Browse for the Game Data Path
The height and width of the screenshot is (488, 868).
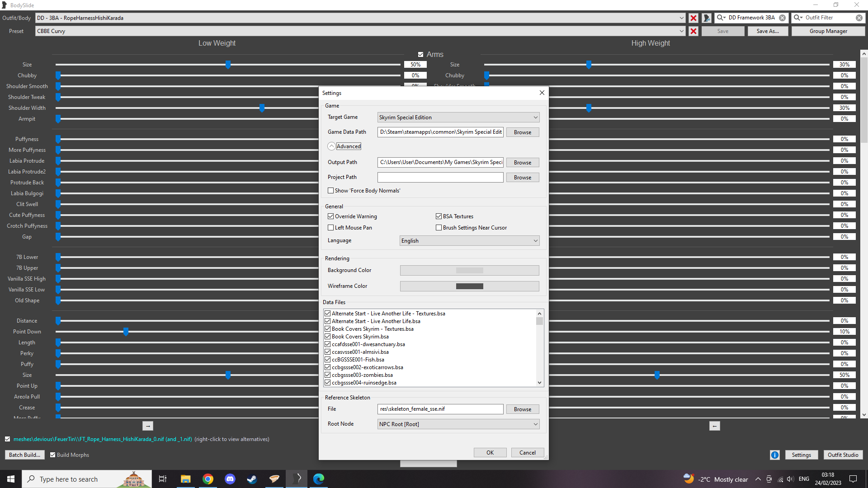[x=523, y=132]
